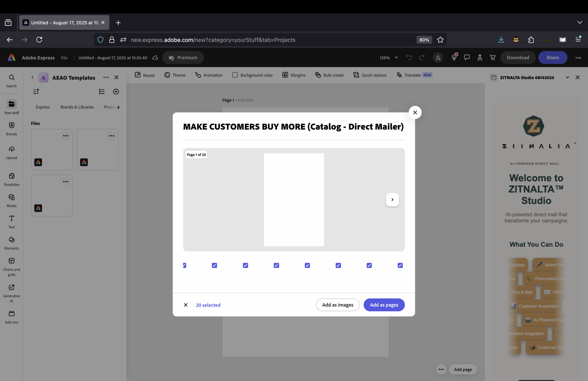Viewport: 588px width, 381px height.
Task: Uncheck the sixth page thumbnail checkbox
Action: [x=338, y=265]
